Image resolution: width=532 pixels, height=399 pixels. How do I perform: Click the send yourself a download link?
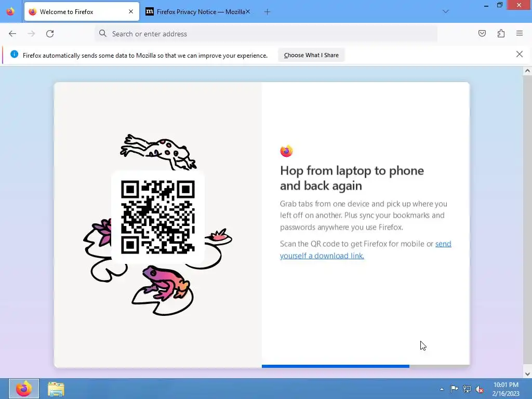click(x=365, y=250)
